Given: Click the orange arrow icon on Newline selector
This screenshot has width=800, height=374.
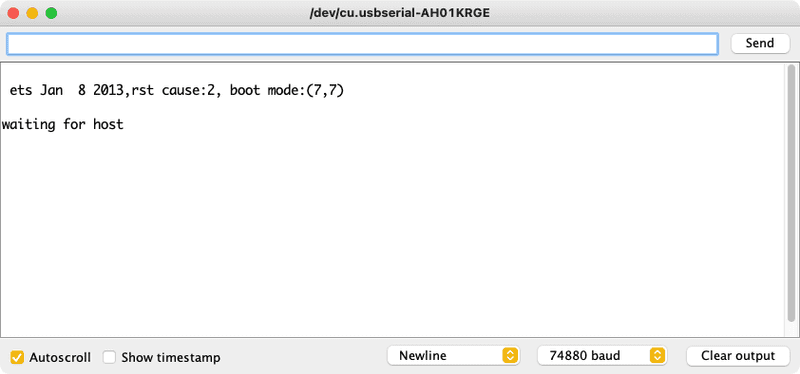Looking at the screenshot, I should pos(509,356).
